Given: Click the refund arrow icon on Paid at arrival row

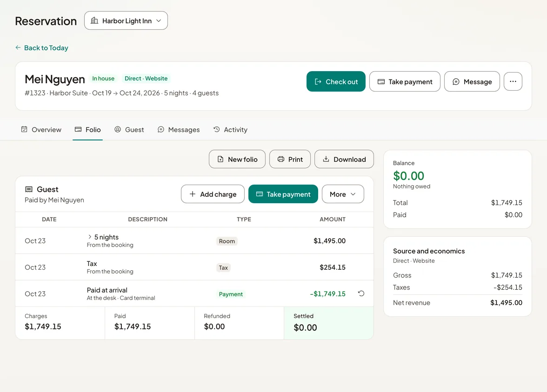Looking at the screenshot, I should [361, 294].
